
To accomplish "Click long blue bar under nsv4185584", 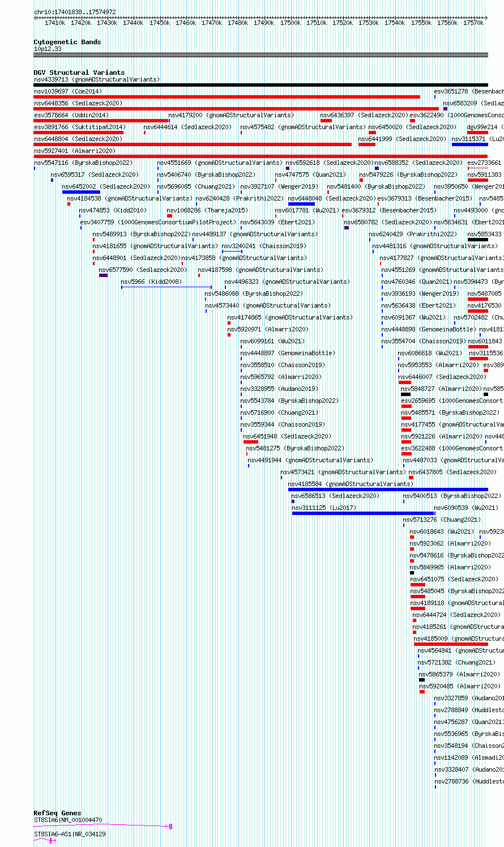I will (388, 490).
